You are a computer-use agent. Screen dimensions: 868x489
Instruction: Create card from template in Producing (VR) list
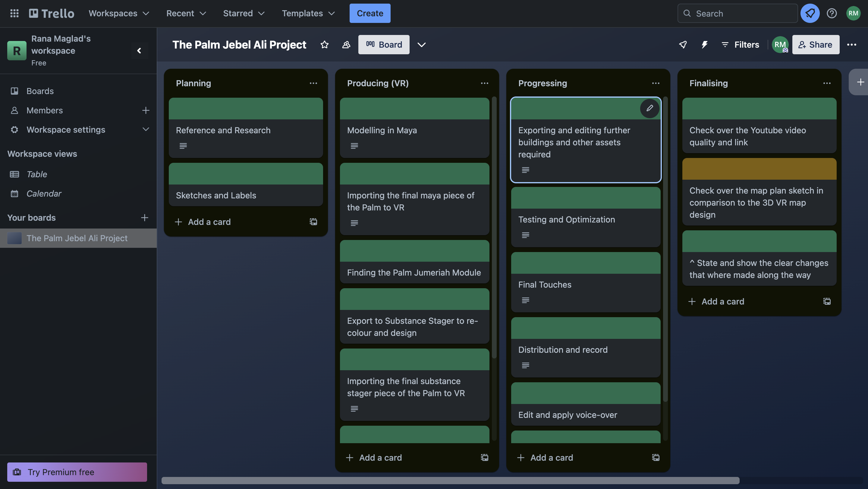[x=485, y=457]
